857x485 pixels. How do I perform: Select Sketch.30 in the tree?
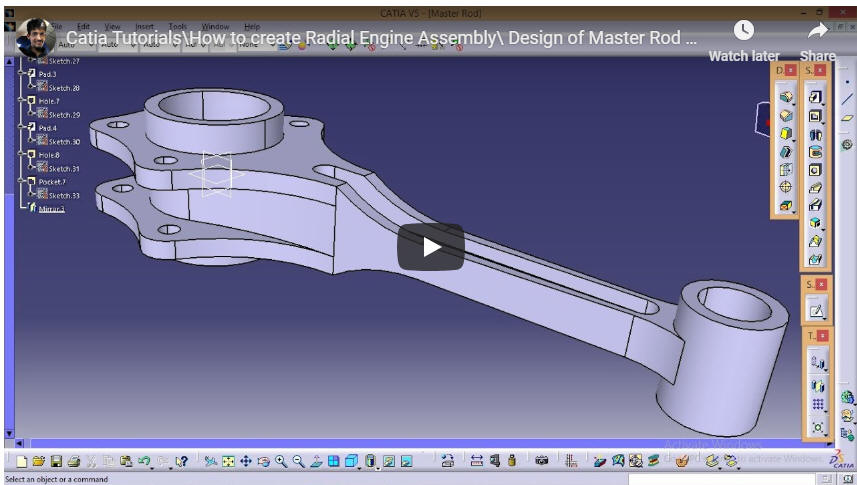pos(64,142)
